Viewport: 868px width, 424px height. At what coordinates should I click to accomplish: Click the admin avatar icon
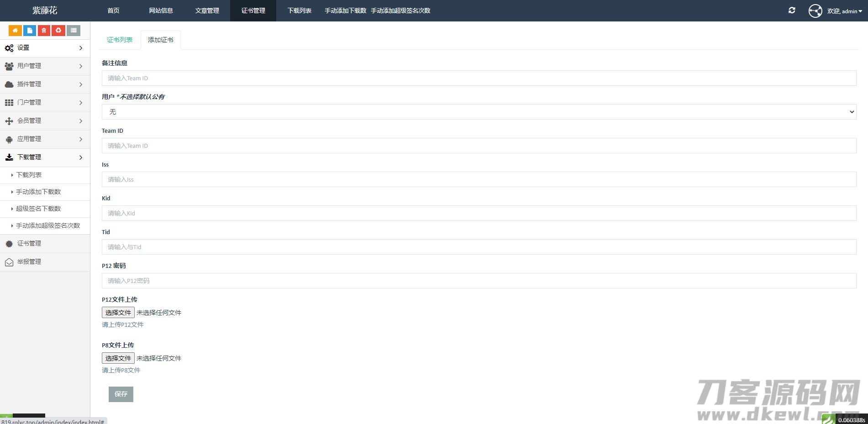coord(815,11)
